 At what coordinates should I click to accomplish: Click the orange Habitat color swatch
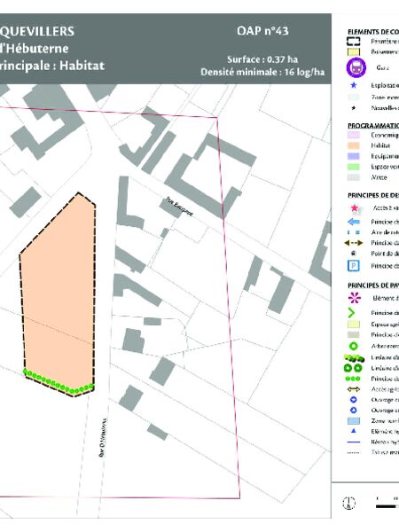[x=354, y=145]
